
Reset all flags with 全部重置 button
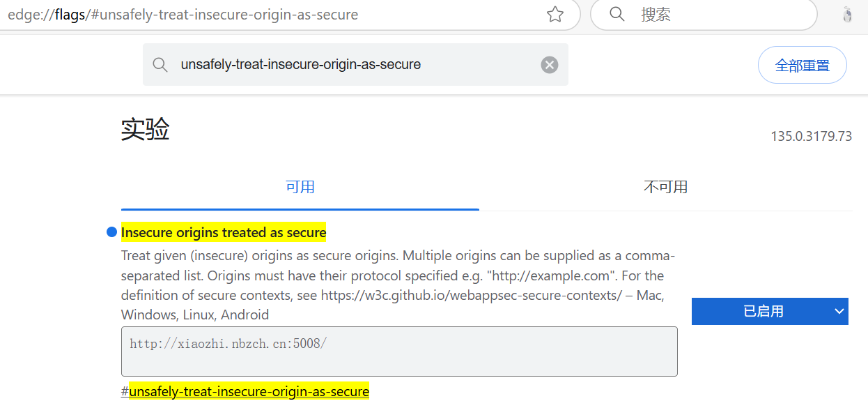(x=803, y=65)
